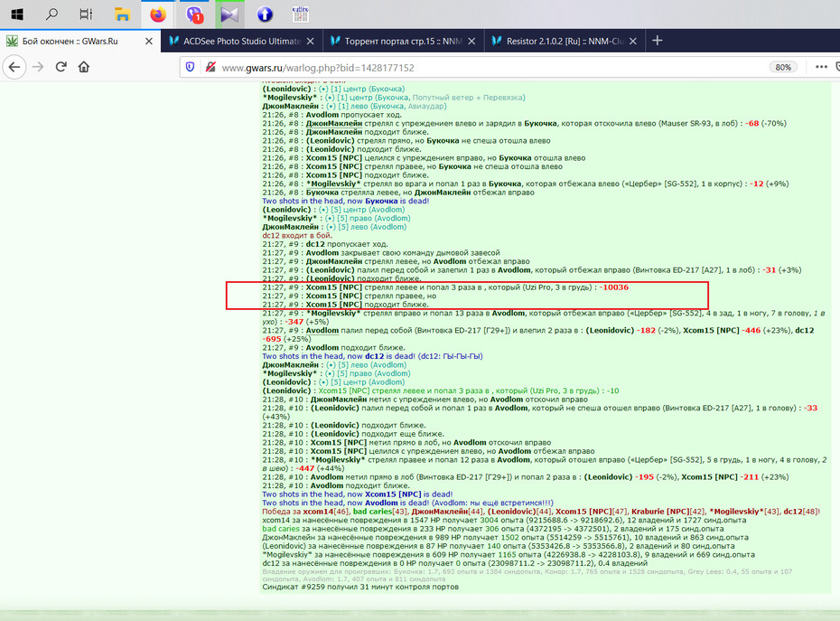Screen dimensions: 840x621
Task: Go back to the previous page
Action: pyautogui.click(x=14, y=67)
